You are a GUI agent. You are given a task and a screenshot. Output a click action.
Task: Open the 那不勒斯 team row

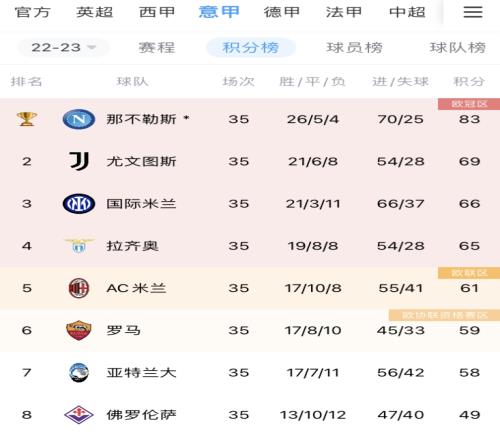tap(250, 119)
